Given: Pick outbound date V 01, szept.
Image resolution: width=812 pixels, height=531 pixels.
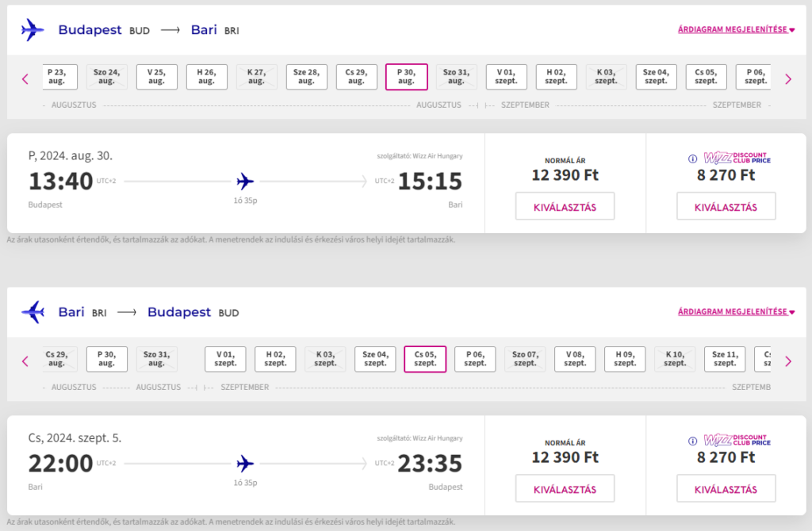Looking at the screenshot, I should click(x=506, y=77).
